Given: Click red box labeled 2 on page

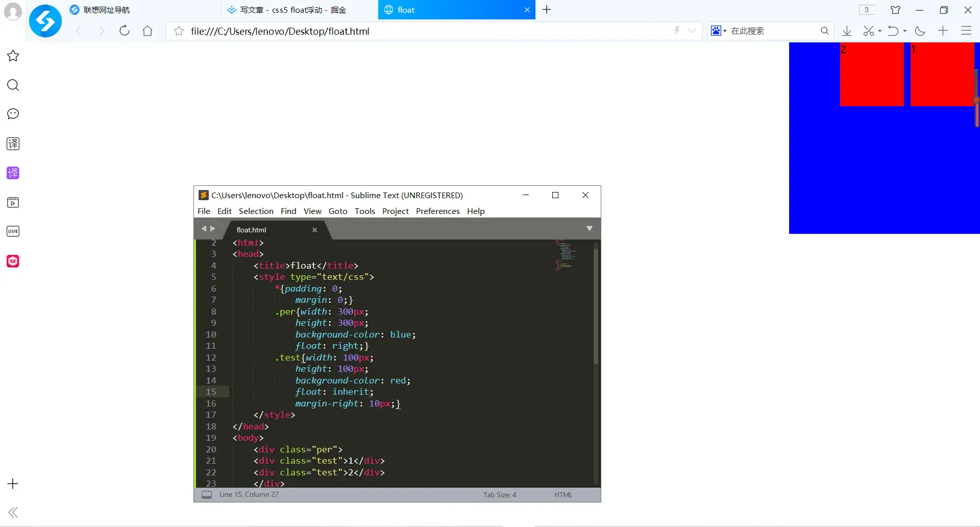Looking at the screenshot, I should click(872, 75).
